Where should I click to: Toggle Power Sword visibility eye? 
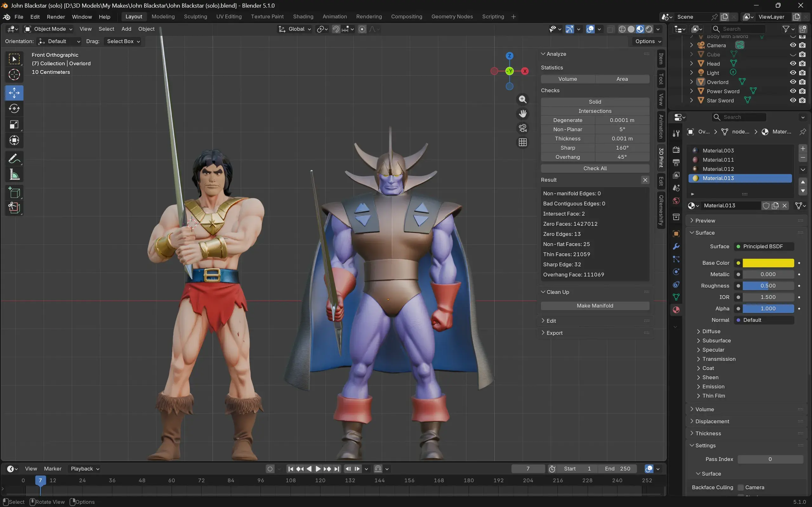pos(793,91)
